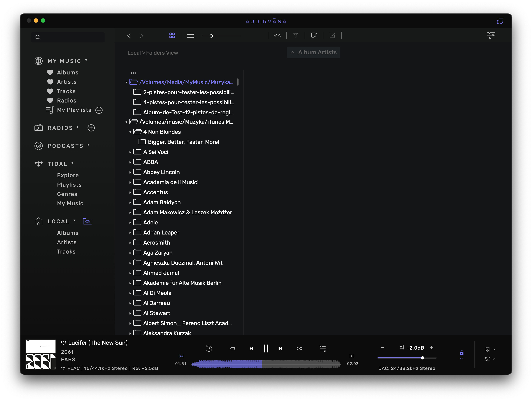Open TIDAL Playlists

point(69,185)
